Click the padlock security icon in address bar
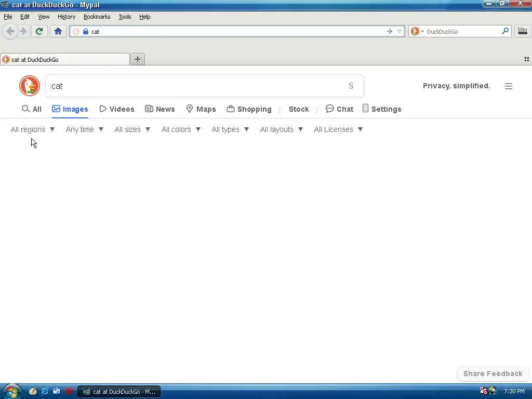This screenshot has width=532, height=399. [86, 32]
